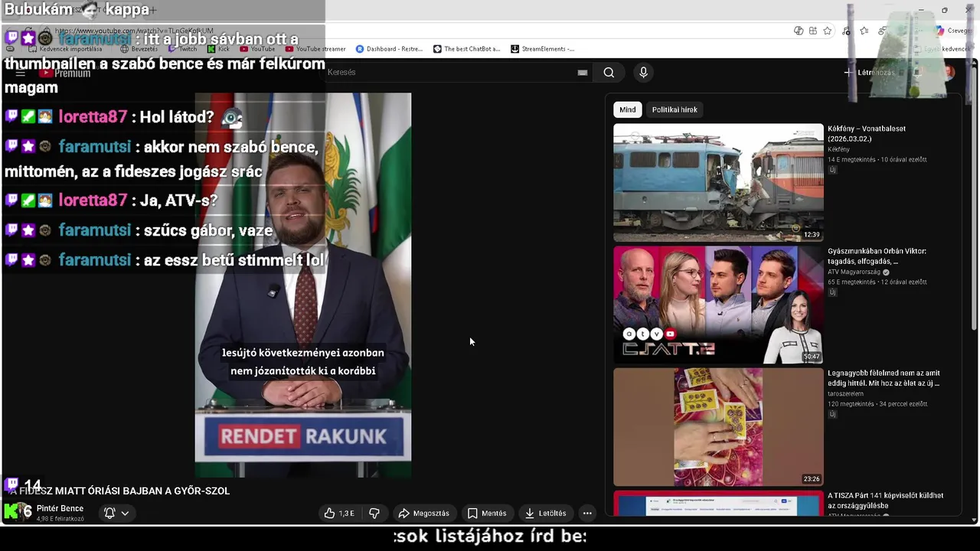The height and width of the screenshot is (551, 980).
Task: Click the Megosztás share button
Action: (x=423, y=513)
